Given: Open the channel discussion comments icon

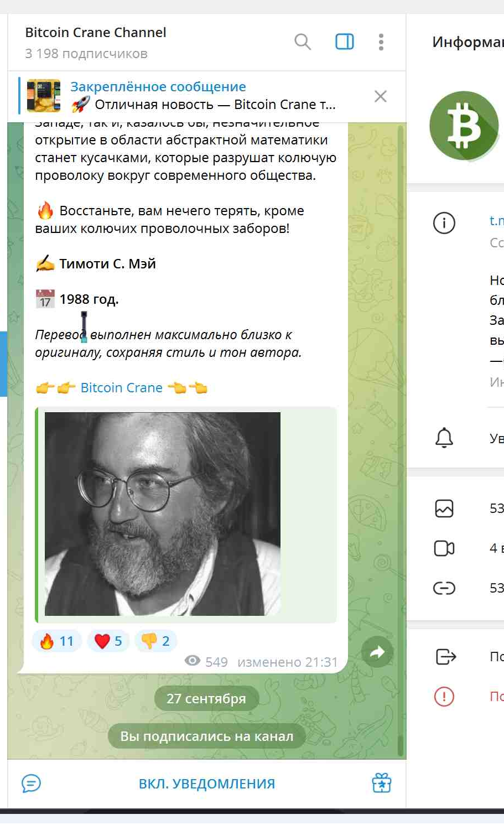Looking at the screenshot, I should click(x=31, y=784).
